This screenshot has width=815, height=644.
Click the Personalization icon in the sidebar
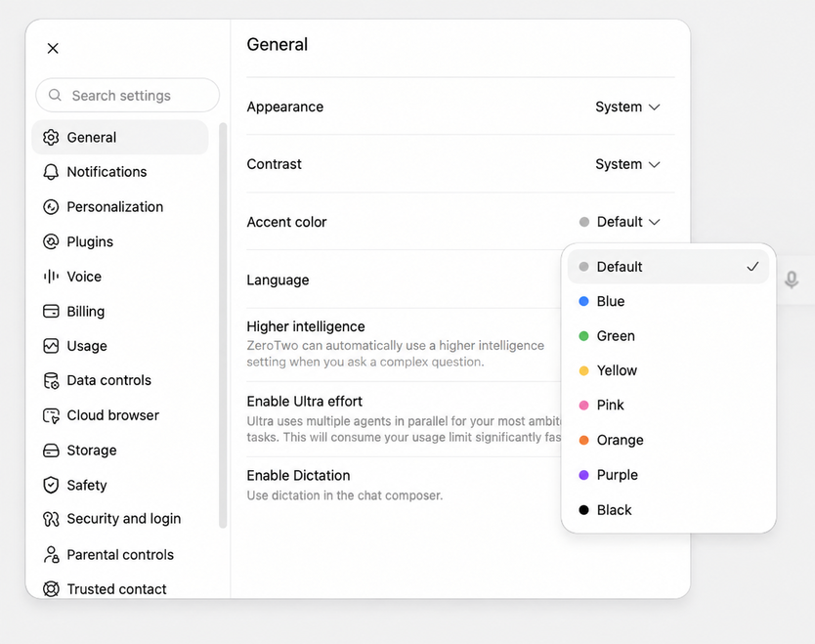[51, 207]
